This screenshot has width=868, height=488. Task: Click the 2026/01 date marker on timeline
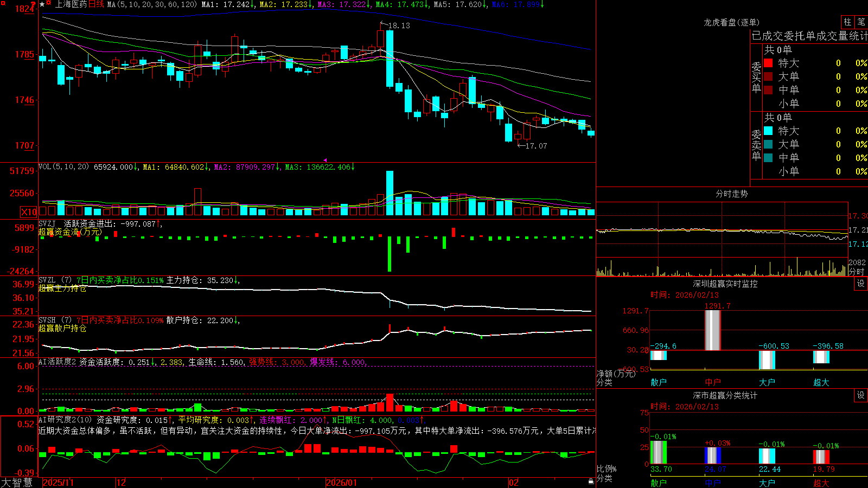(341, 483)
